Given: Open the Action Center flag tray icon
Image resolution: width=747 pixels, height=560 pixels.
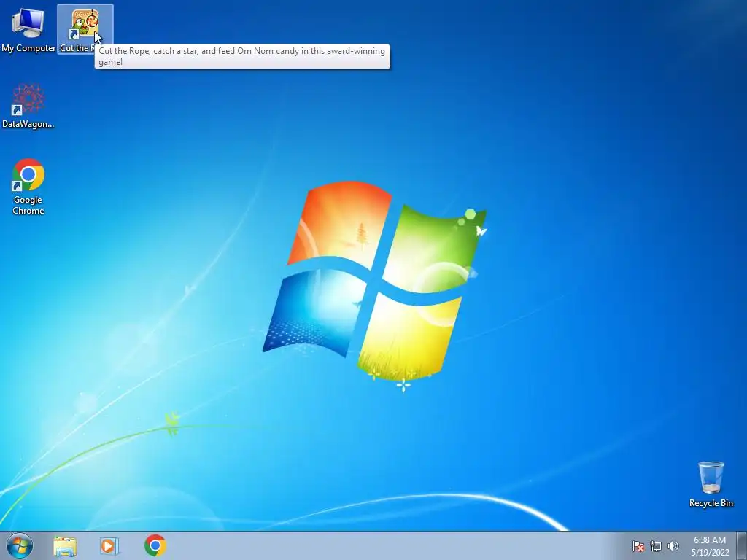Looking at the screenshot, I should (638, 546).
